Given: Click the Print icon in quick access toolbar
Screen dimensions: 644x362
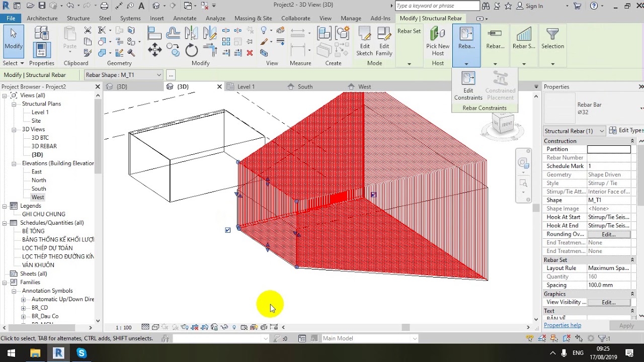Looking at the screenshot, I should (104, 6).
